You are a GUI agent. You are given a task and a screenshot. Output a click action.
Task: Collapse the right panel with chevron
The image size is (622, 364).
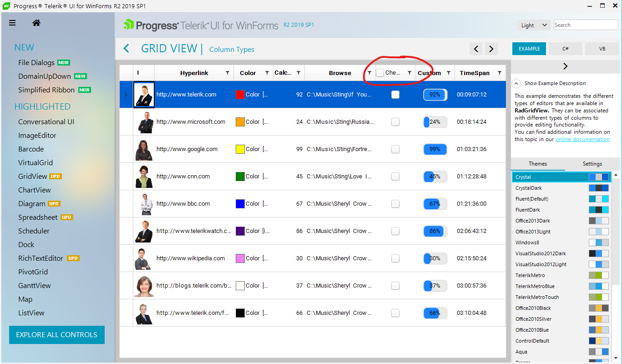tap(565, 66)
